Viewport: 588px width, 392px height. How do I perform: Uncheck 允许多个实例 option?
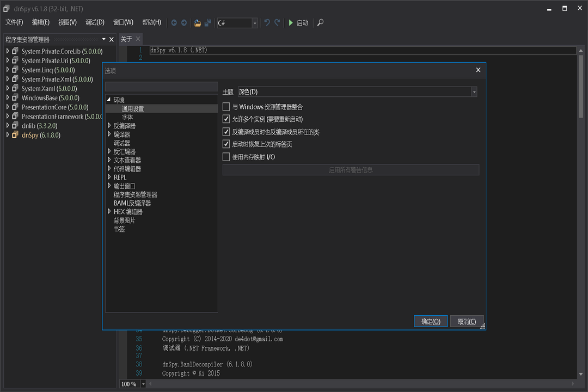(x=225, y=119)
